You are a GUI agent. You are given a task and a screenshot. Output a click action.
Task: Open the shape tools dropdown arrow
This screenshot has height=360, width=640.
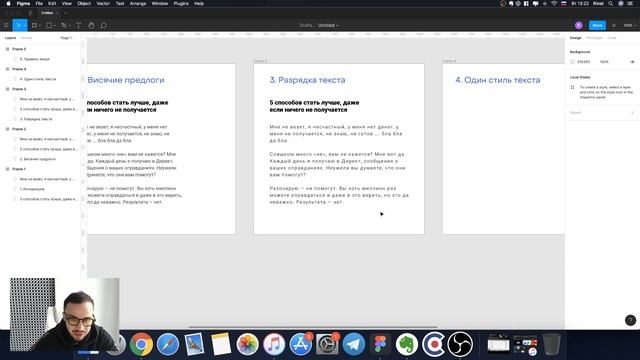click(54, 26)
